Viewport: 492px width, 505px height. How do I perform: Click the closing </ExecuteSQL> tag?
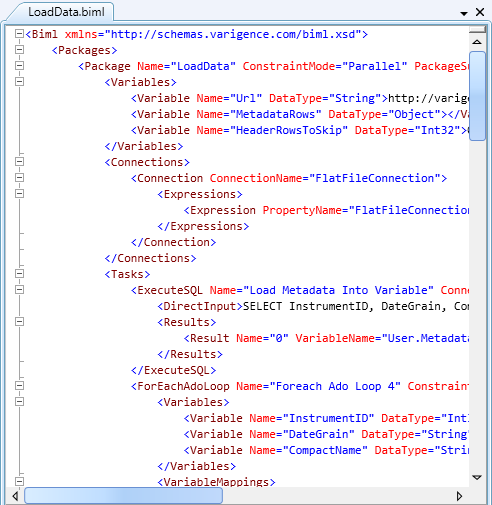pyautogui.click(x=174, y=370)
